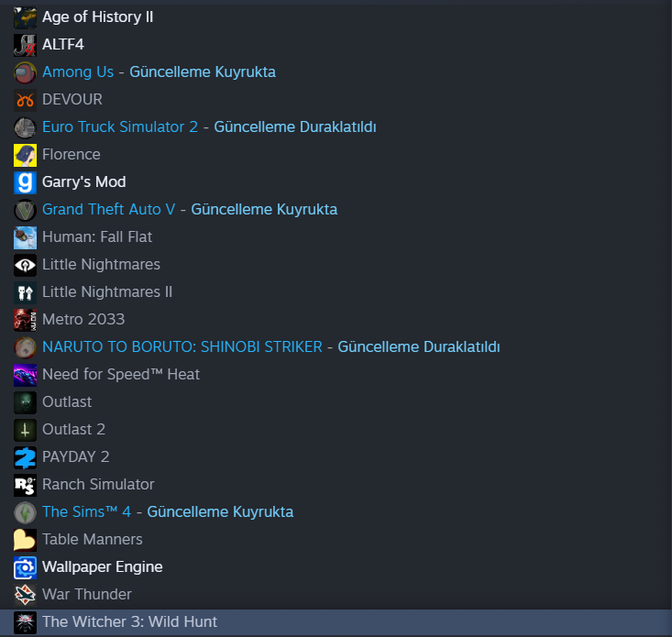Select Need for Speed Heat title
672x637 pixels.
pos(121,374)
